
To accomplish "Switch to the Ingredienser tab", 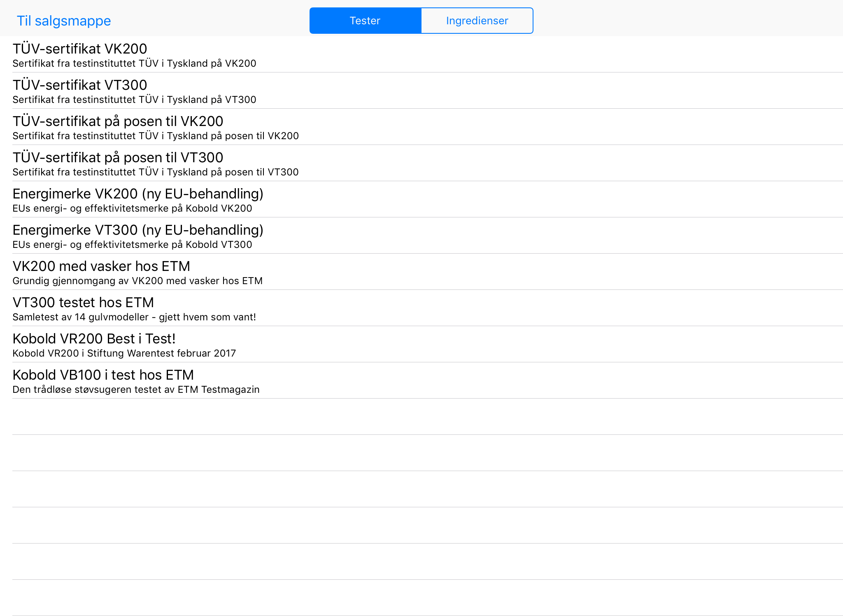I will pos(477,21).
